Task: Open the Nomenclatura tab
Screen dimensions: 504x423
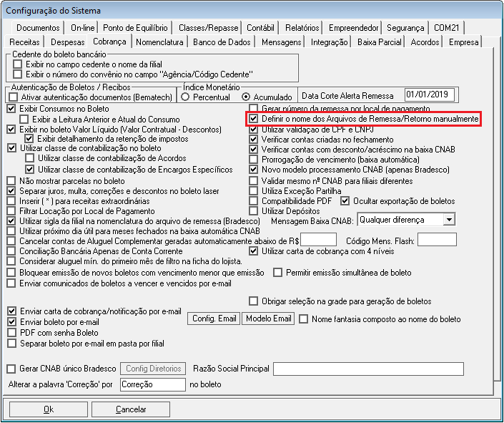Action: pos(159,42)
